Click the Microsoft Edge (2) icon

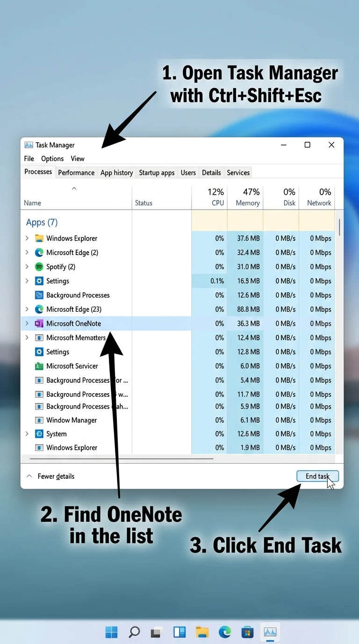(39, 252)
